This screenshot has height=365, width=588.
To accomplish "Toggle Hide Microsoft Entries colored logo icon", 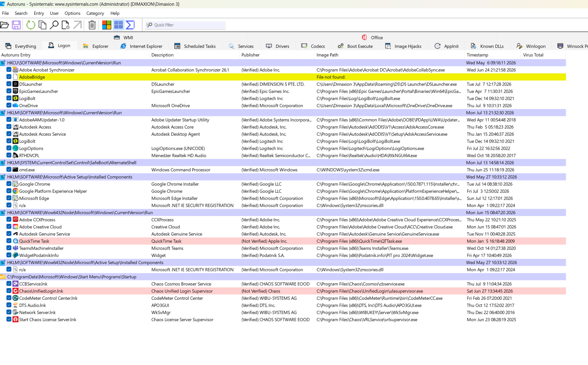I will [x=107, y=25].
